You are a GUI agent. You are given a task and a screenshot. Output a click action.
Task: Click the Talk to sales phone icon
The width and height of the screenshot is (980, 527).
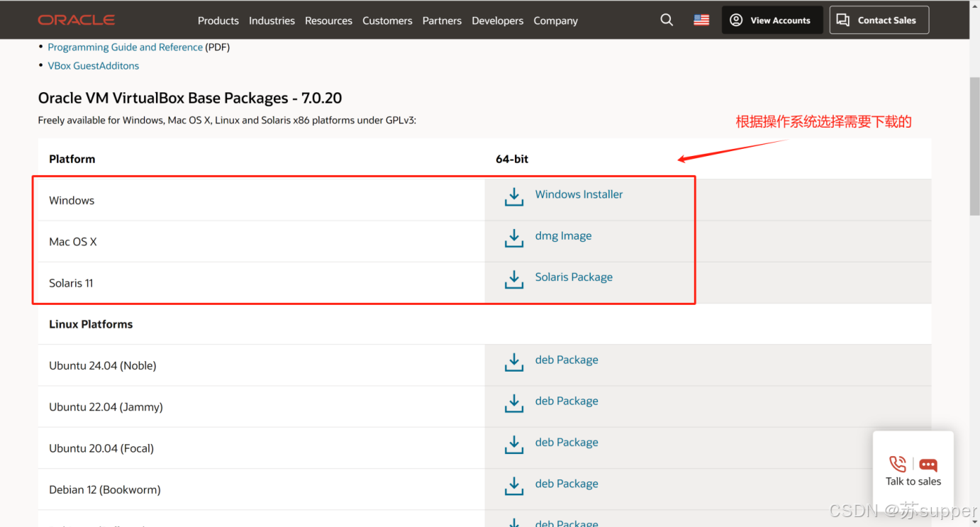pyautogui.click(x=898, y=464)
